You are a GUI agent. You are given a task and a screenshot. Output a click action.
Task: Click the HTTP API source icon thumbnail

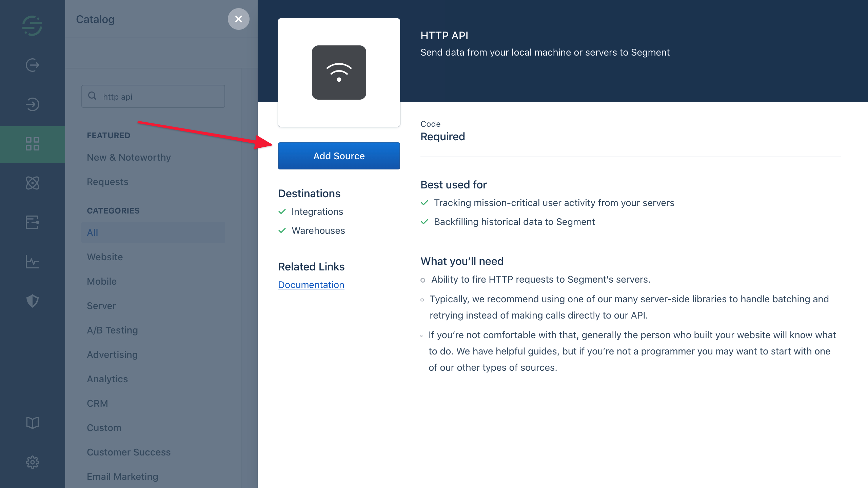339,73
